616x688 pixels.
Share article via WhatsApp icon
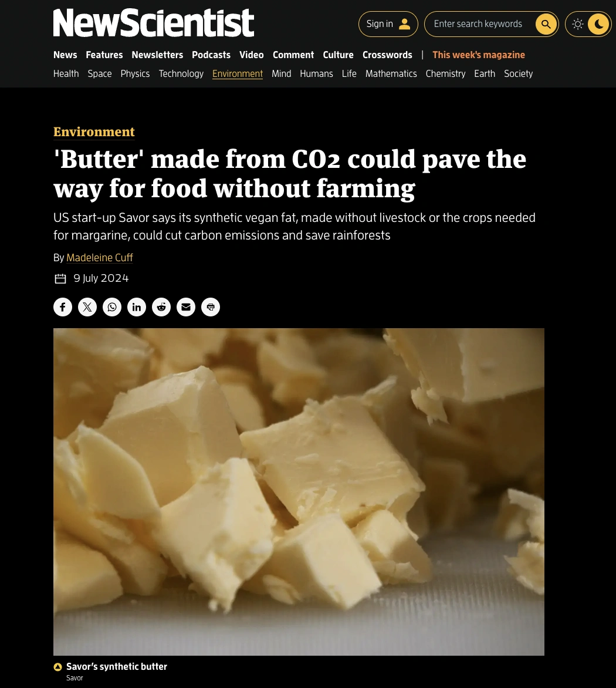112,306
